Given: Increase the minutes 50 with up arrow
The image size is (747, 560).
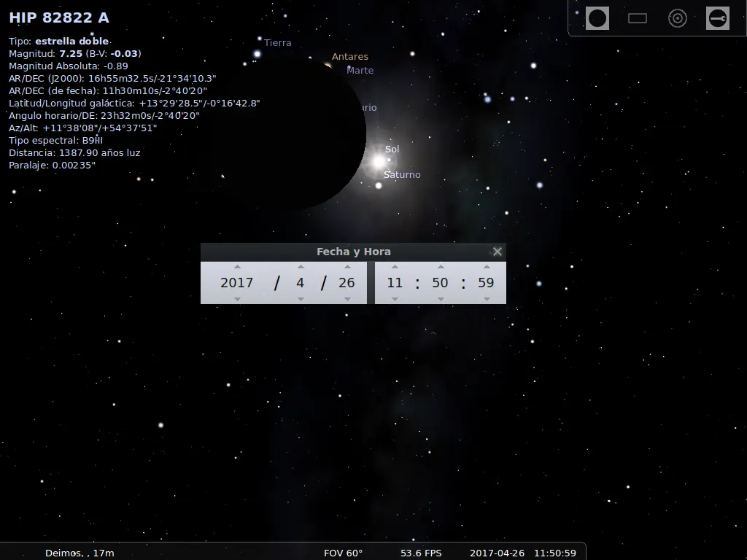Looking at the screenshot, I should tap(441, 267).
